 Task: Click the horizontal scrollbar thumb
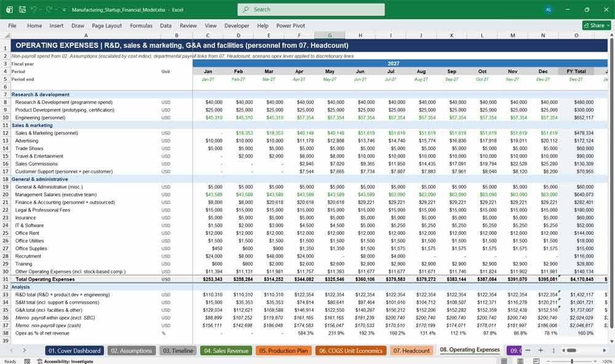point(571,350)
